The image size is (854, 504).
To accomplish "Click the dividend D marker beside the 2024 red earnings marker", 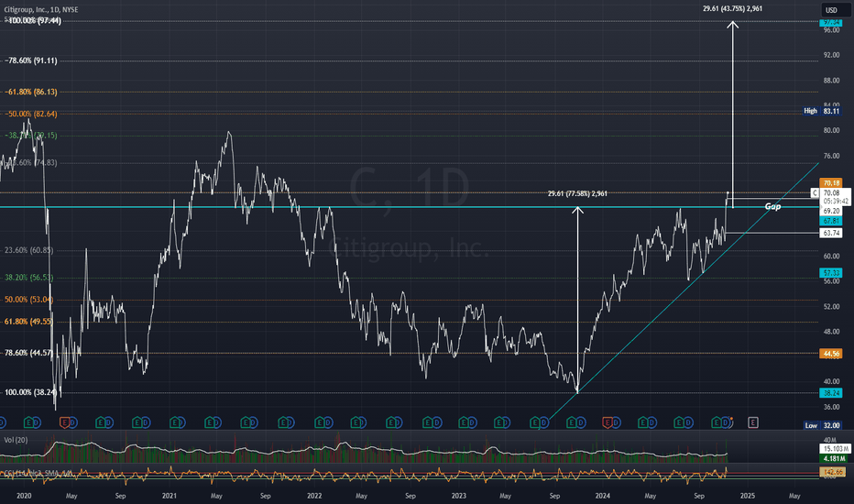I will [x=616, y=422].
